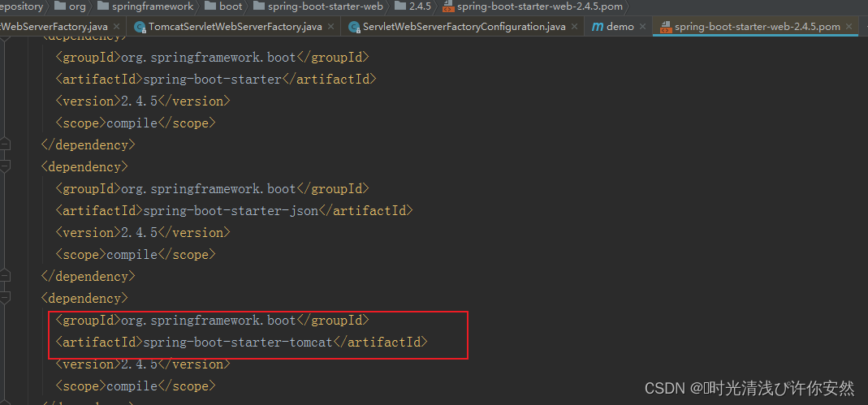Image resolution: width=868 pixels, height=405 pixels.
Task: Collapse the dependency block containing spring-boot-starter-json
Action: 4,166
